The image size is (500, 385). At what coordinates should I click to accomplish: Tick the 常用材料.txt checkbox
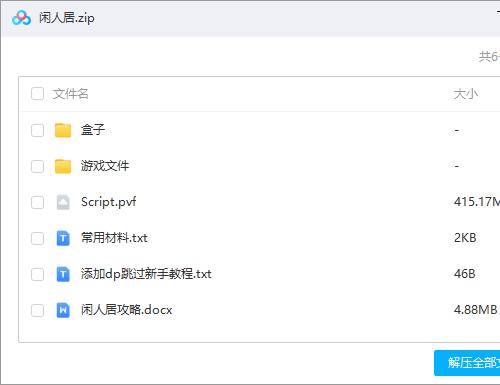(37, 238)
